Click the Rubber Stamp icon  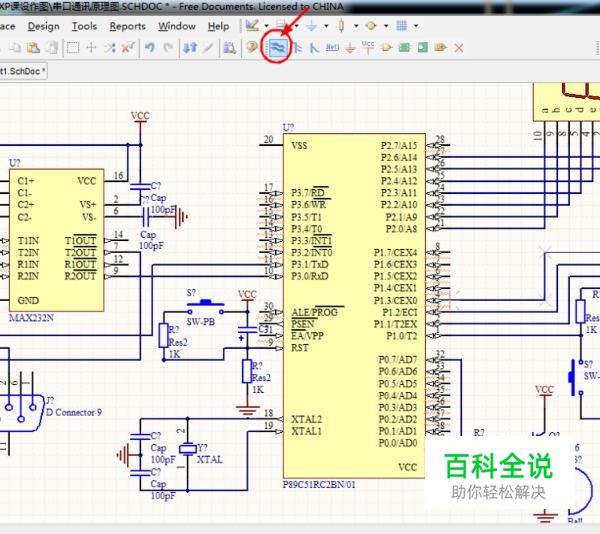pyautogui.click(x=52, y=48)
